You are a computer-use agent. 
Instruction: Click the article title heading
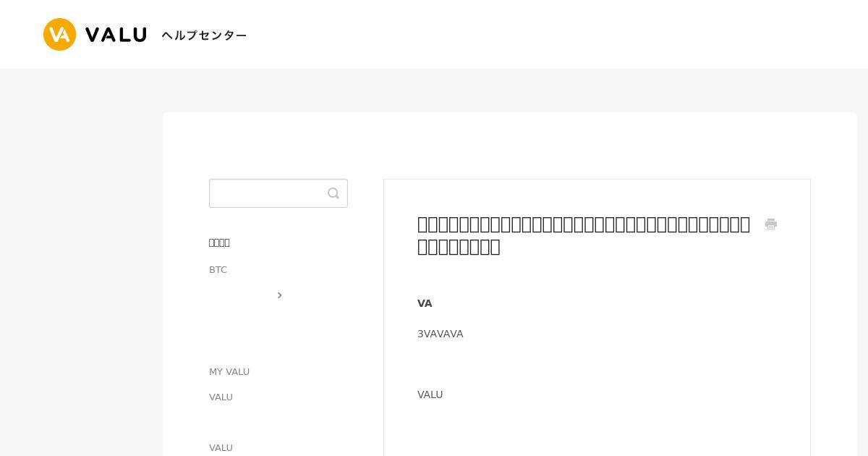tap(584, 235)
